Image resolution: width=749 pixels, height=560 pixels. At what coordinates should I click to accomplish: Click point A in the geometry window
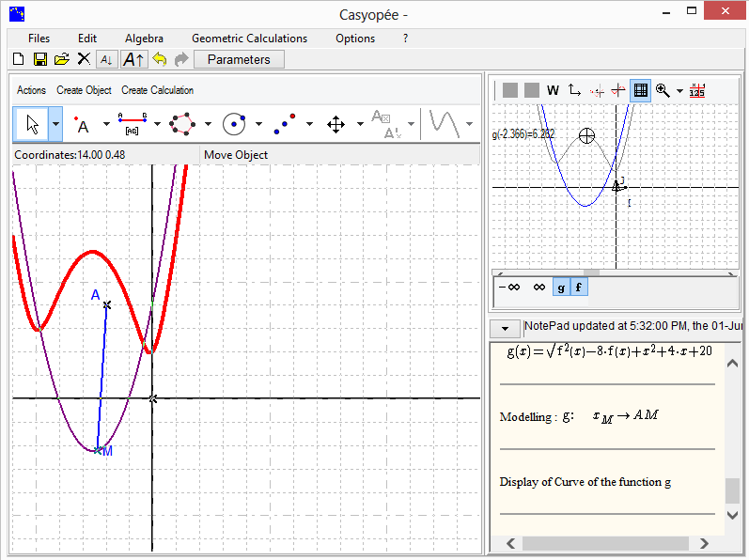(x=107, y=304)
